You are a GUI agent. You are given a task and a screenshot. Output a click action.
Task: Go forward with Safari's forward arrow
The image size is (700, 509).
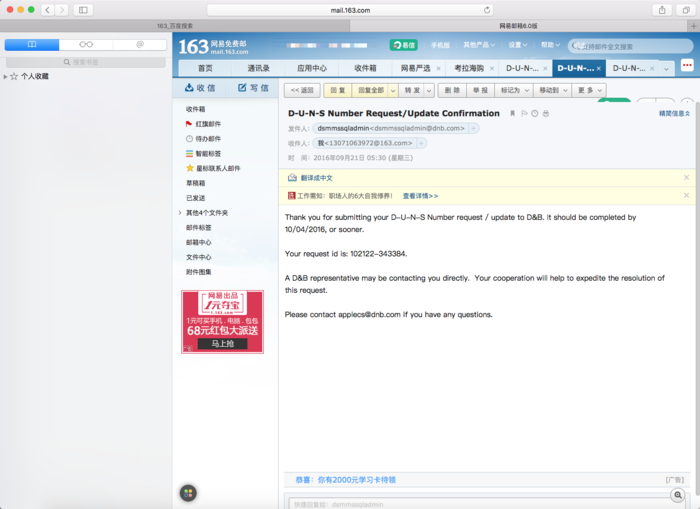pyautogui.click(x=61, y=10)
